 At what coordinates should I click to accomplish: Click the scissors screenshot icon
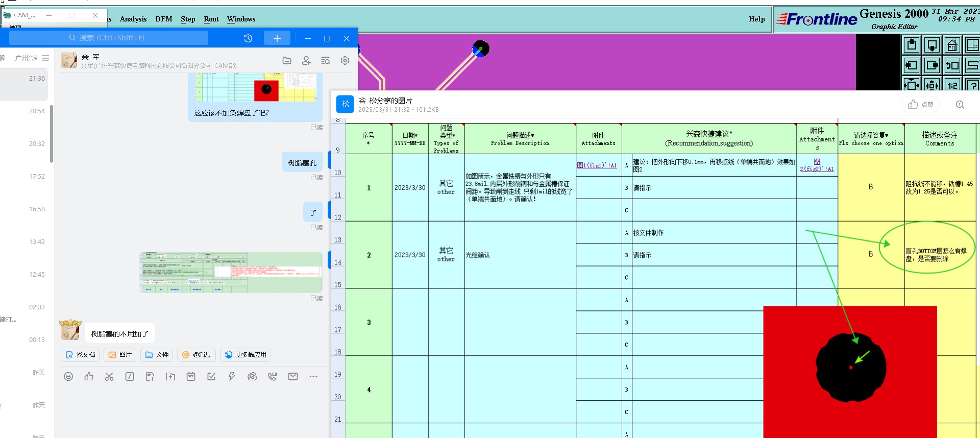click(109, 377)
